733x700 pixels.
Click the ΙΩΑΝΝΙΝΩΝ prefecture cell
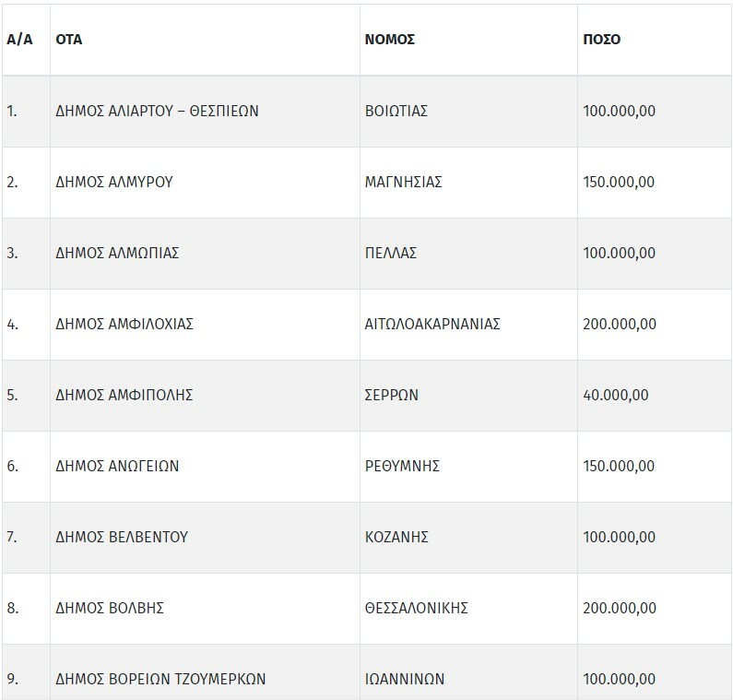click(x=405, y=679)
